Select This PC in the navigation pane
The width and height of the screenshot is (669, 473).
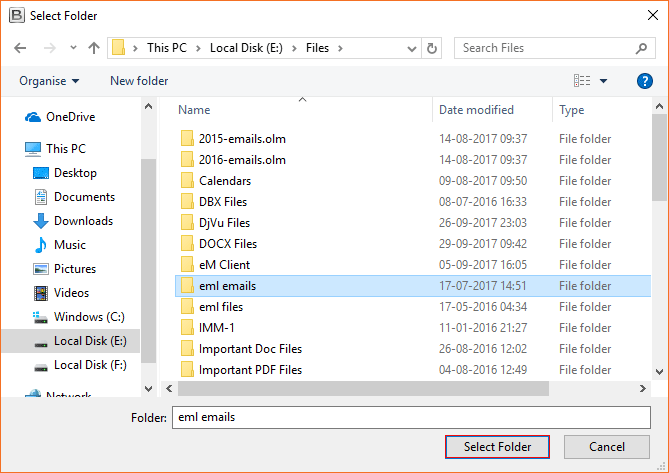55,149
